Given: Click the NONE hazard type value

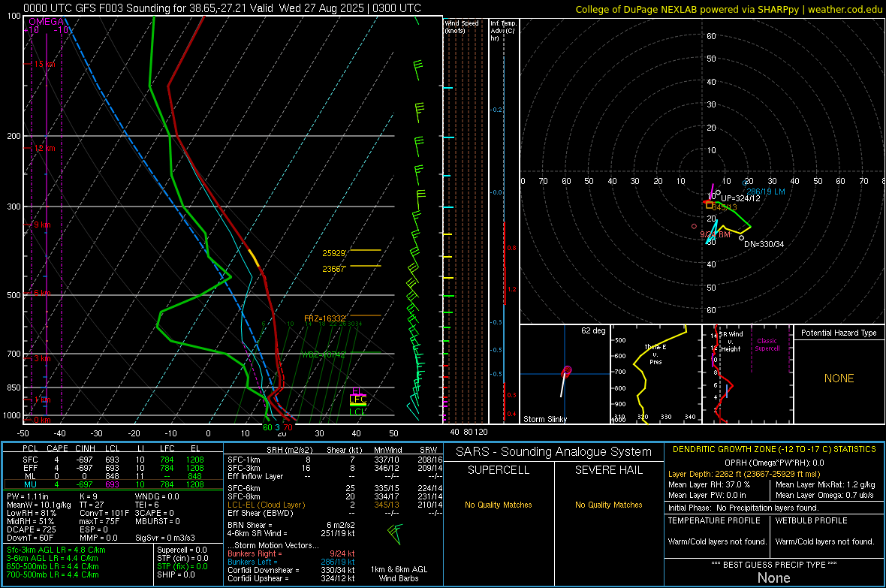Looking at the screenshot, I should click(x=839, y=378).
